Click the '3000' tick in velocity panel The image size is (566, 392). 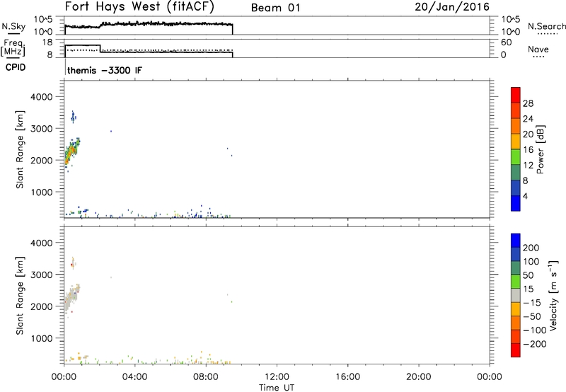41,275
